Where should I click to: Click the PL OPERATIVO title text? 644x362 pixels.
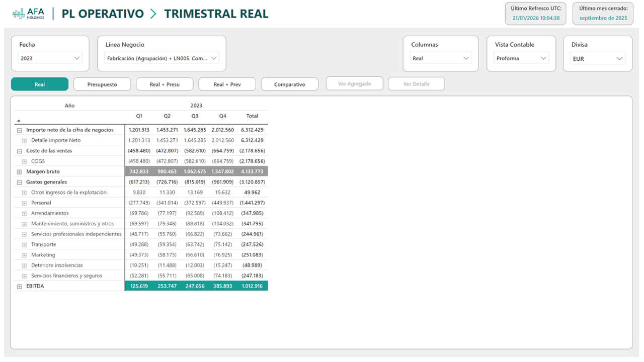(103, 14)
